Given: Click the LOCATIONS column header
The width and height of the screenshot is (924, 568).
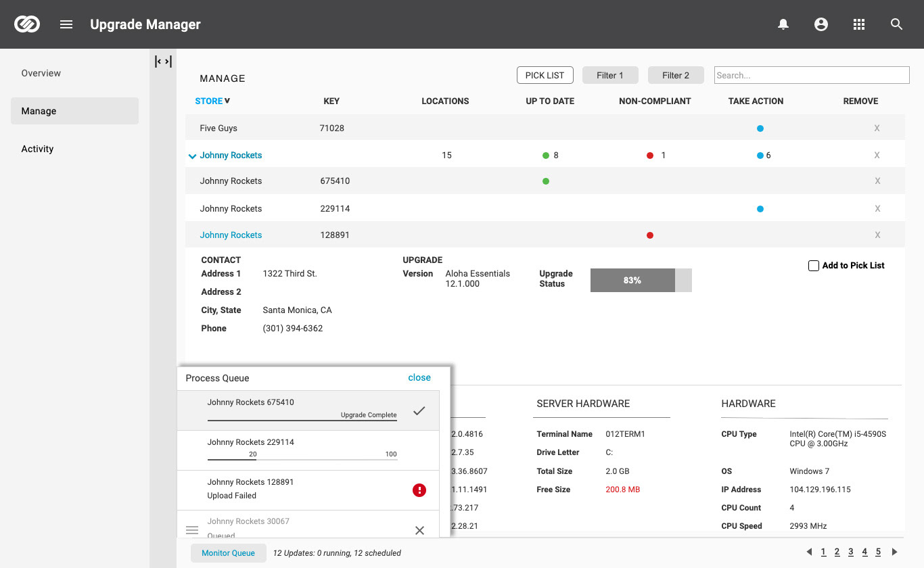Looking at the screenshot, I should [x=445, y=101].
